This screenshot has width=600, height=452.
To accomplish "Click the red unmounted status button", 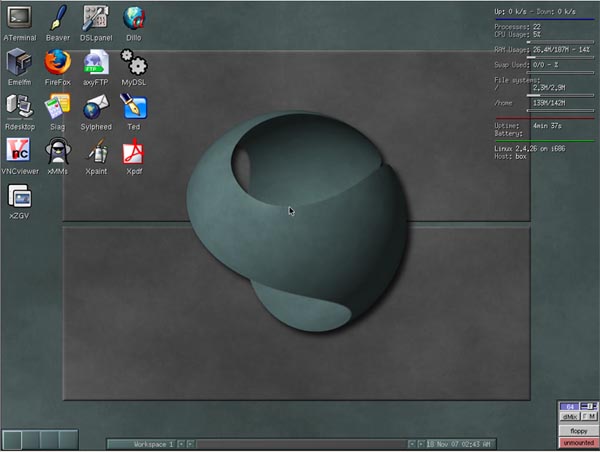I will 579,443.
